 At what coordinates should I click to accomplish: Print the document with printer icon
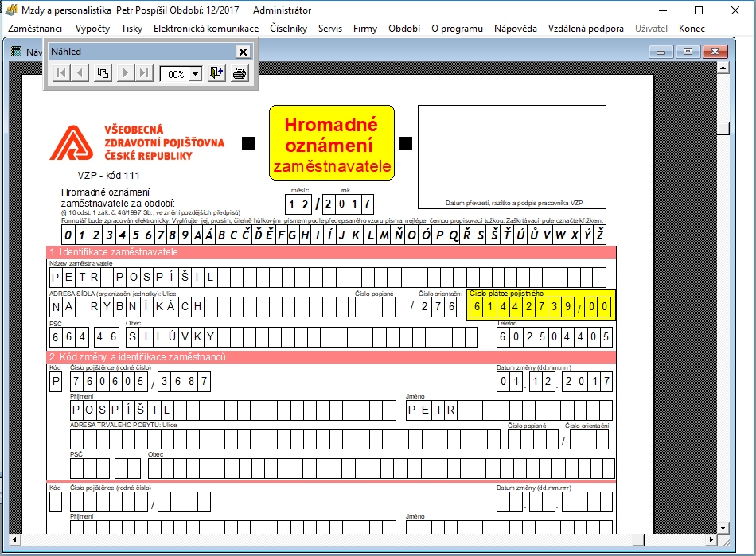[x=240, y=73]
